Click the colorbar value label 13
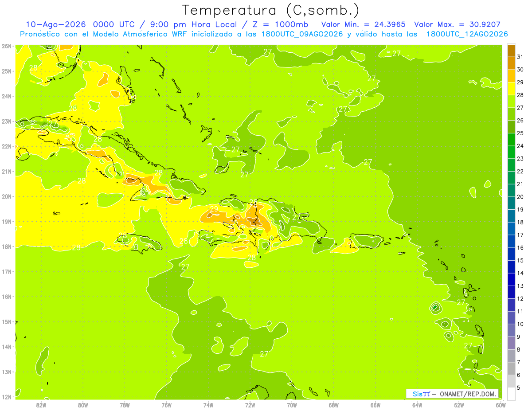 [x=520, y=286]
